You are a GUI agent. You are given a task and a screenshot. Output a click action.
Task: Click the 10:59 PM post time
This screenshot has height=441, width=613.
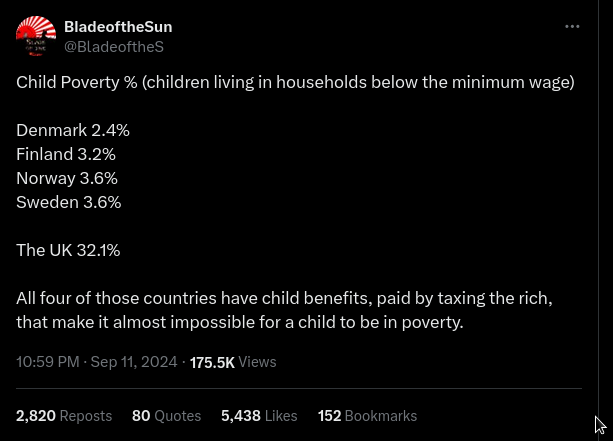[x=46, y=362]
